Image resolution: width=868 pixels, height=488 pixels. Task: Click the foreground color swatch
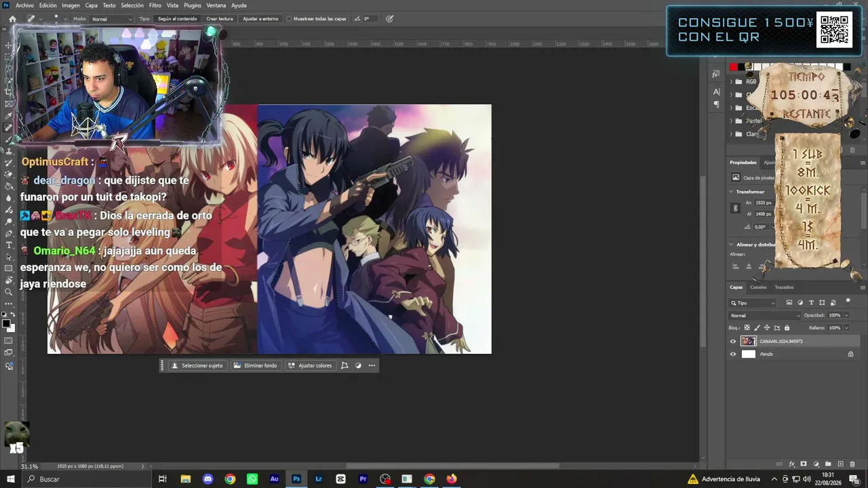tap(5, 323)
